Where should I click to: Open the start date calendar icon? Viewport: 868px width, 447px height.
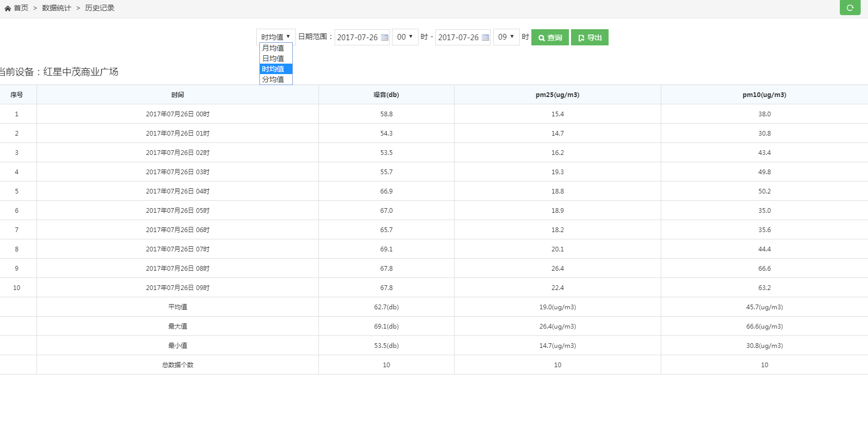[385, 38]
